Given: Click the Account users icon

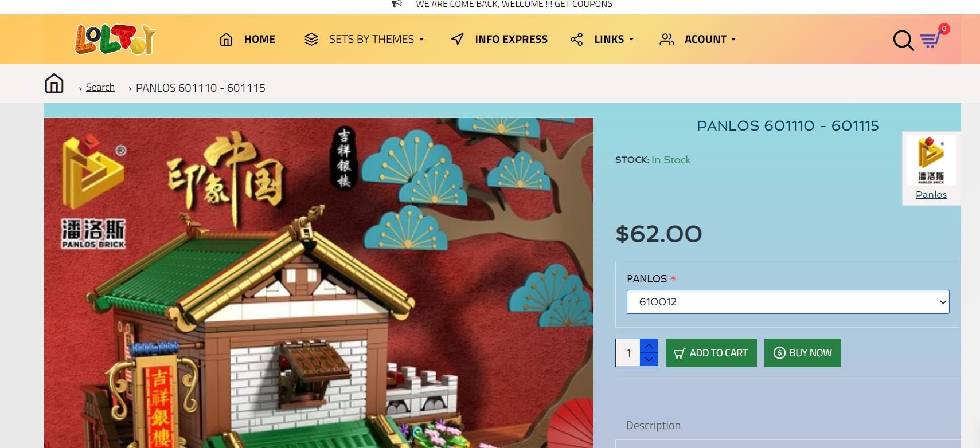Looking at the screenshot, I should click(x=666, y=39).
